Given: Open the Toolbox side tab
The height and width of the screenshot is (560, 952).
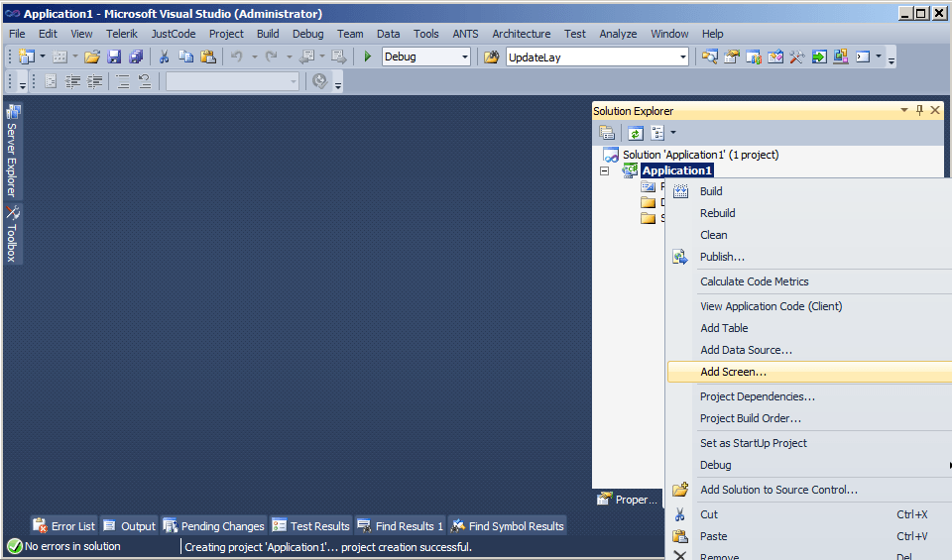Looking at the screenshot, I should click(13, 234).
